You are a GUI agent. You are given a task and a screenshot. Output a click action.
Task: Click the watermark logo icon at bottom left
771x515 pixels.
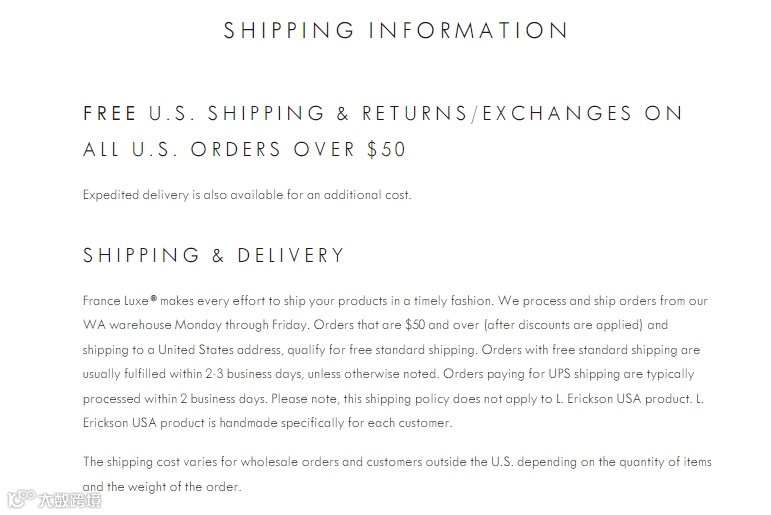pos(21,498)
